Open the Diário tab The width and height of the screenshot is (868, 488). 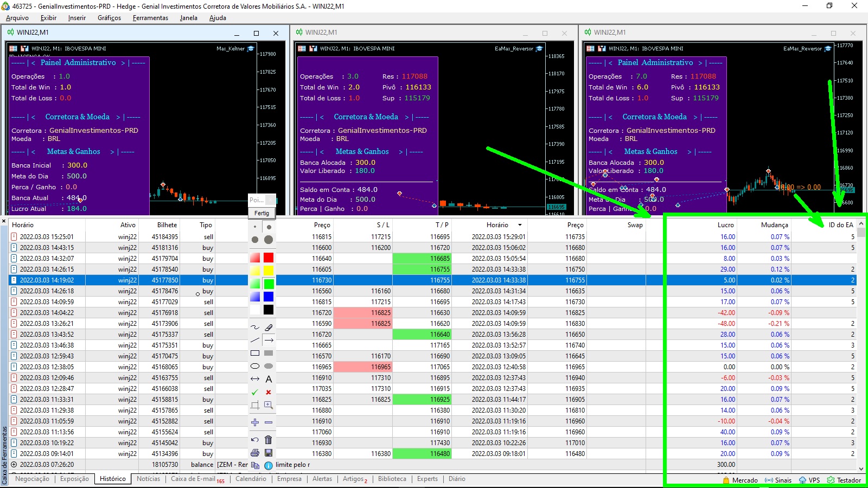click(457, 479)
